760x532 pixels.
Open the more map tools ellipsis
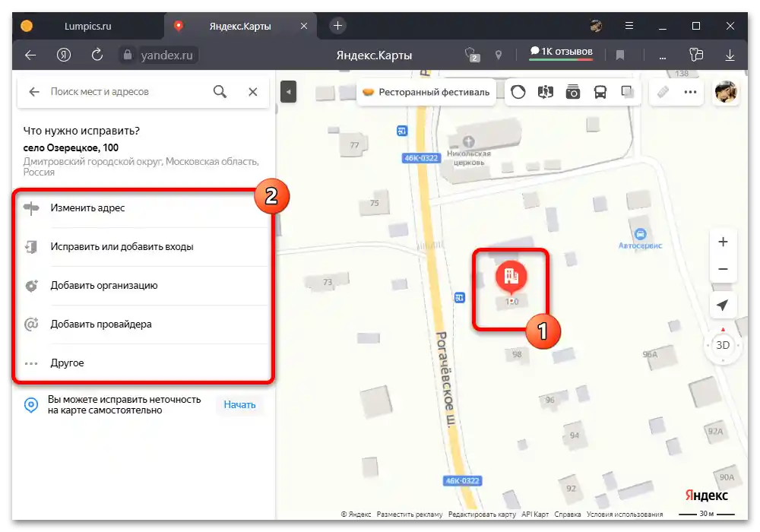tap(690, 91)
